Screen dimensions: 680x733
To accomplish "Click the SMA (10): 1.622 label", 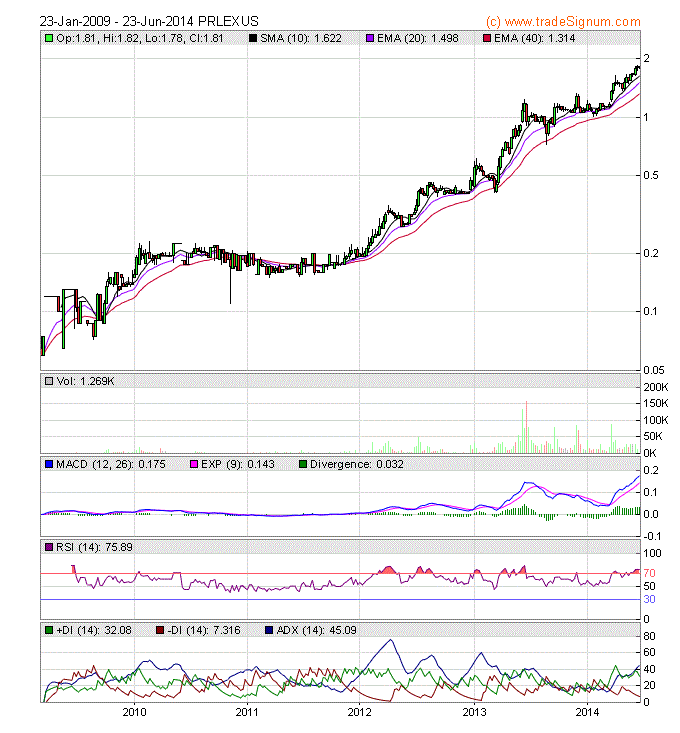I will click(301, 38).
